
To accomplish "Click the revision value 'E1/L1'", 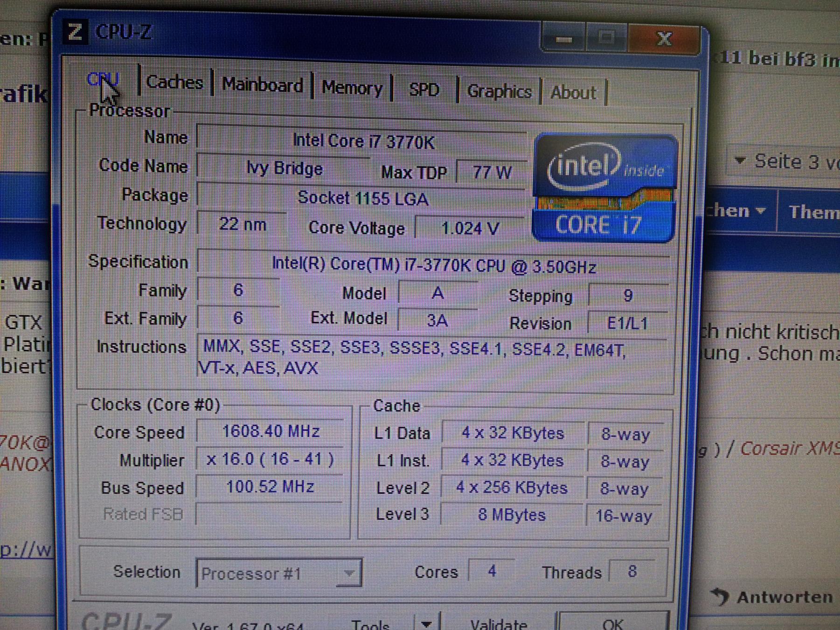I will pyautogui.click(x=627, y=324).
